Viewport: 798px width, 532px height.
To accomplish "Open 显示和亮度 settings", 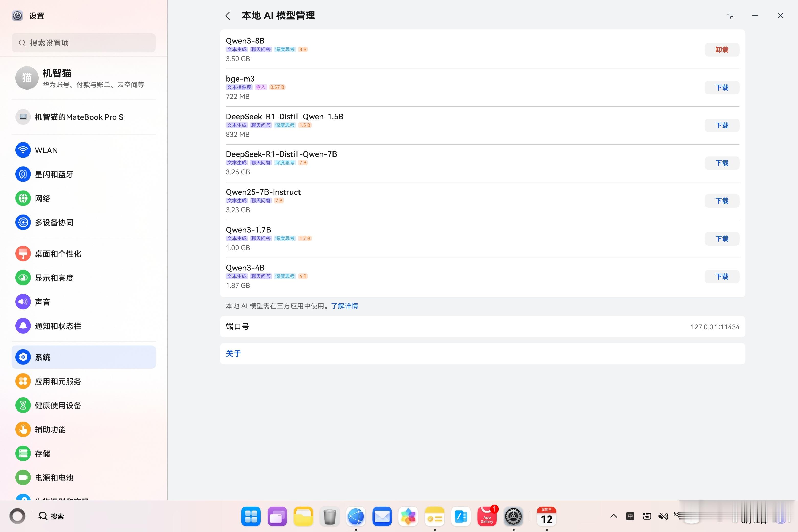I will click(x=83, y=278).
